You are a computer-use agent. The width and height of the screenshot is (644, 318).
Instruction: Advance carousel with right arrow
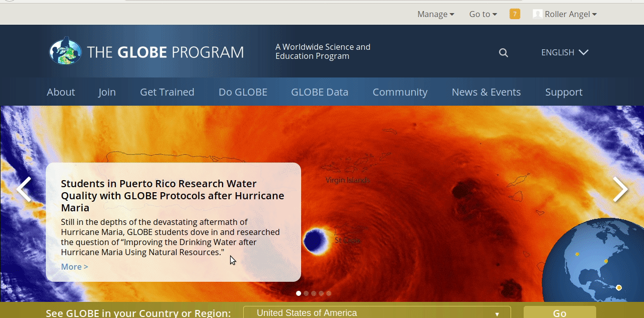click(x=620, y=190)
